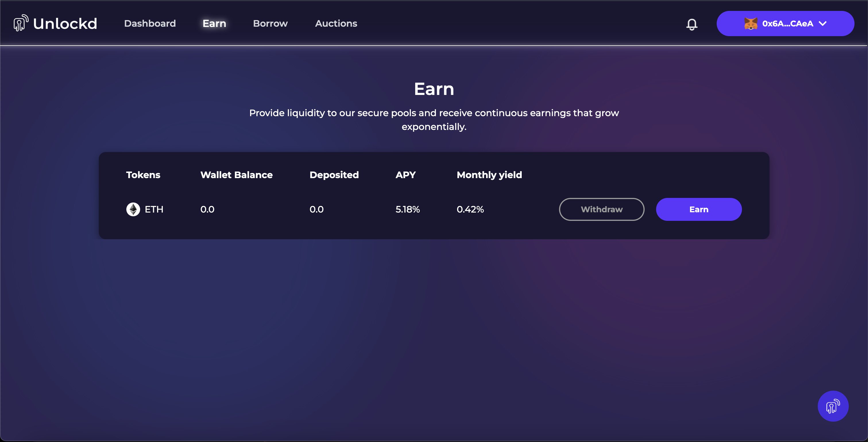The width and height of the screenshot is (868, 442).
Task: Select the Earn navigation tab
Action: [214, 24]
